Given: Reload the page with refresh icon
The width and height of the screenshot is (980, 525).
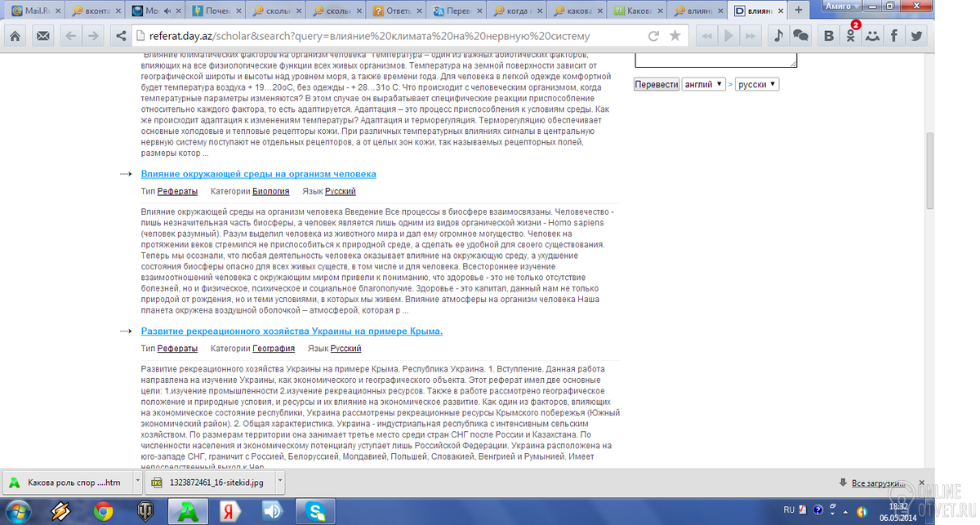Looking at the screenshot, I should tap(653, 36).
